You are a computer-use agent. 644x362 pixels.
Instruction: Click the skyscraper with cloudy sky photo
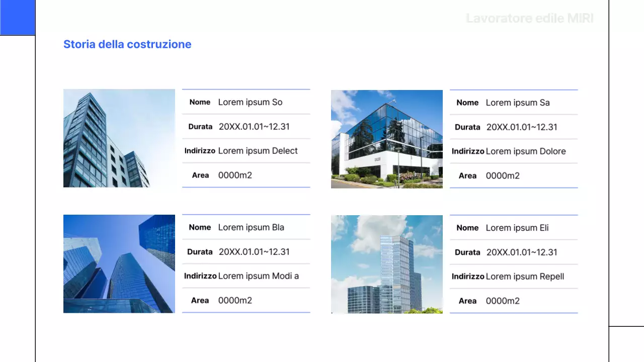[386, 264]
